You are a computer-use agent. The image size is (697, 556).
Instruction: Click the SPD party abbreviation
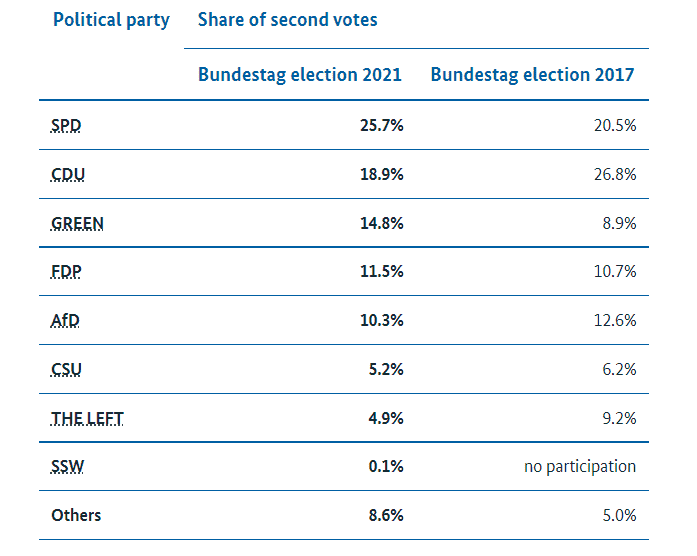point(65,126)
